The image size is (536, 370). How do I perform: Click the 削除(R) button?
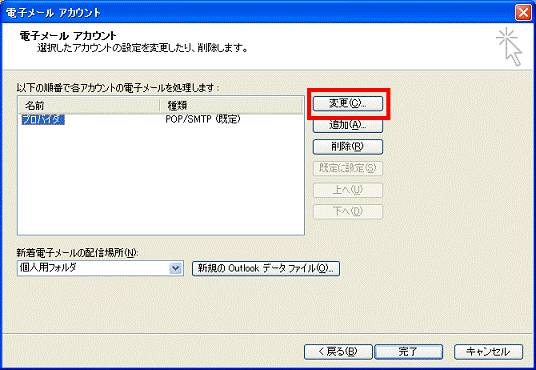tap(348, 147)
